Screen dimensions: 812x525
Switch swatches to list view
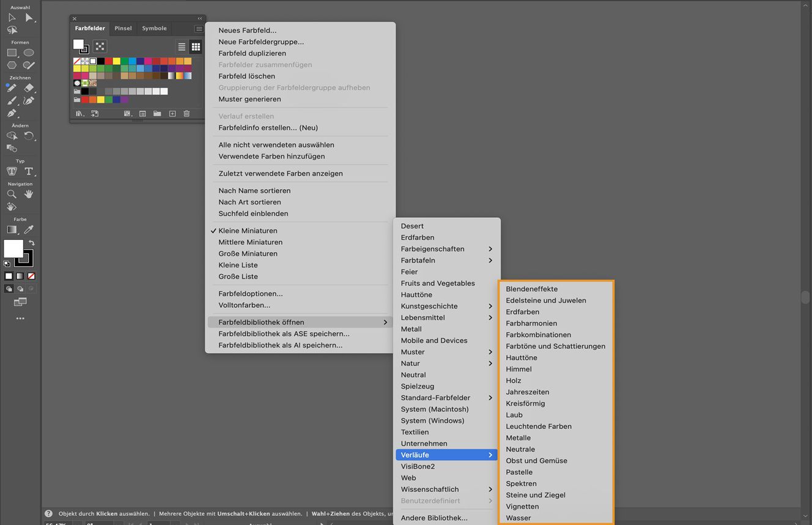(182, 47)
